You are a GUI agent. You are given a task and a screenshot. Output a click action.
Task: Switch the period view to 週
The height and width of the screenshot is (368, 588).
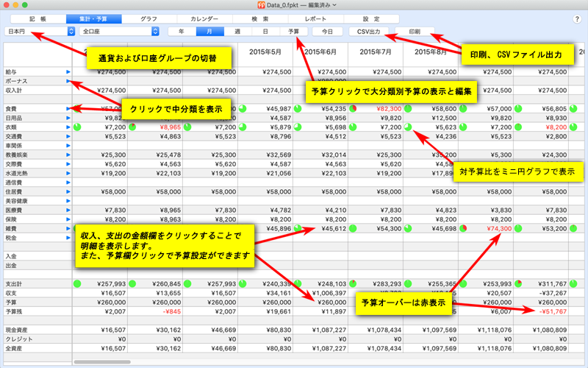point(237,32)
